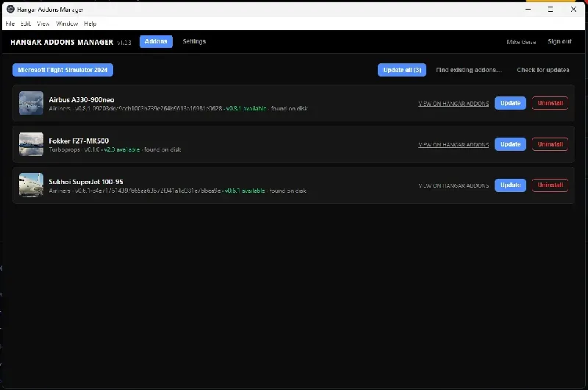Image resolution: width=588 pixels, height=390 pixels.
Task: Click the Fokker F27-MK500 title
Action: click(x=79, y=141)
